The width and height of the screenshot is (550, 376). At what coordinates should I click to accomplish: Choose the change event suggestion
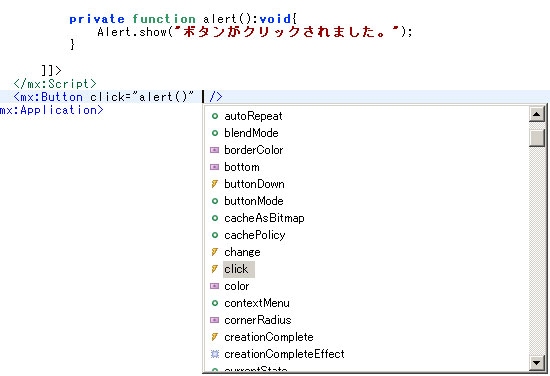[x=242, y=252]
